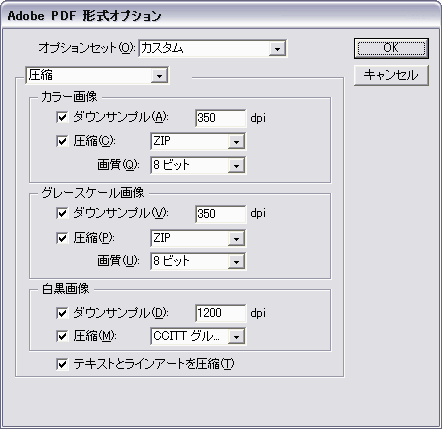This screenshot has height=429, width=442.
Task: Click the 1200 dpi input field
Action: click(220, 313)
